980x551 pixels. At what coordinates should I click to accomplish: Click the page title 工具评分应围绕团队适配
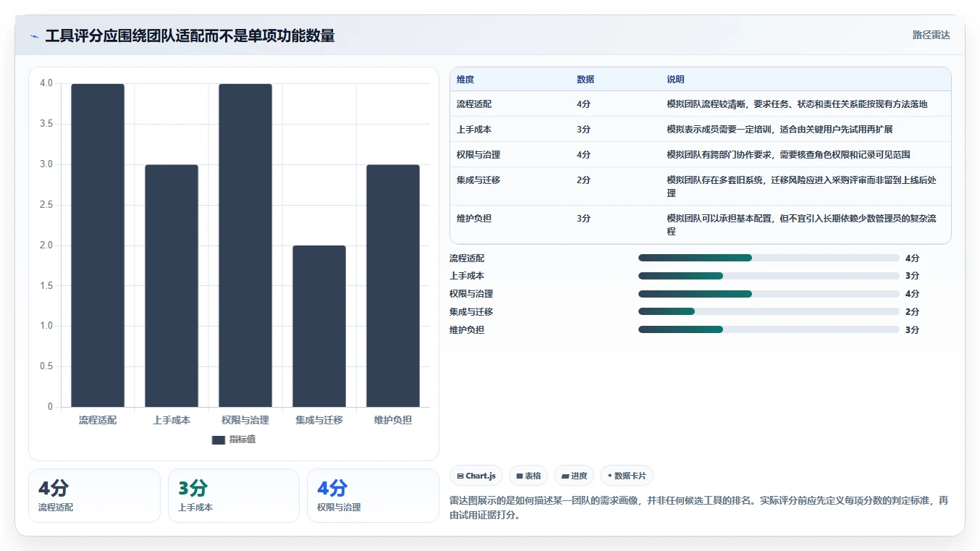190,36
